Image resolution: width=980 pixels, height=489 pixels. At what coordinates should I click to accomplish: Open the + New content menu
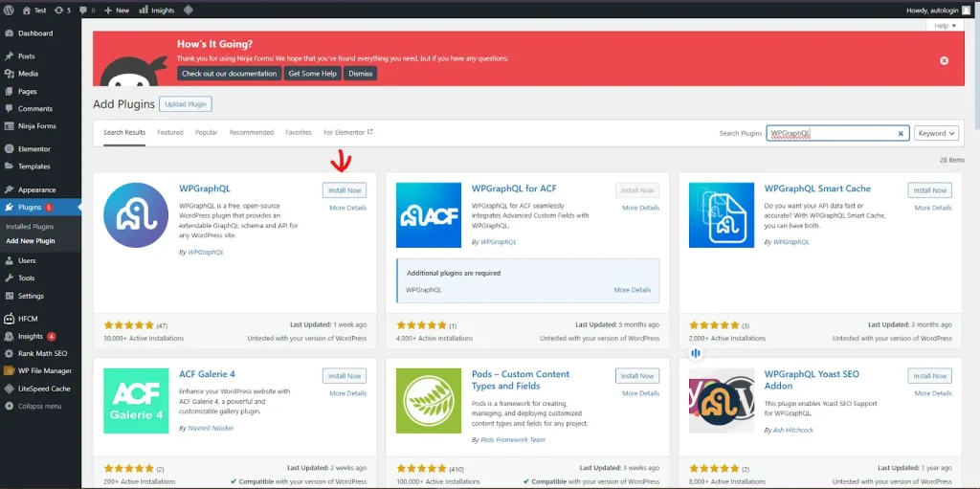(x=116, y=10)
